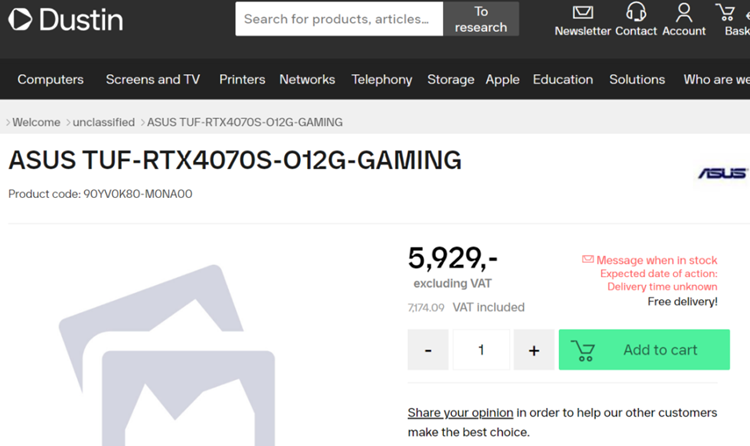The image size is (750, 446).
Task: Click the To research search button
Action: (x=481, y=19)
